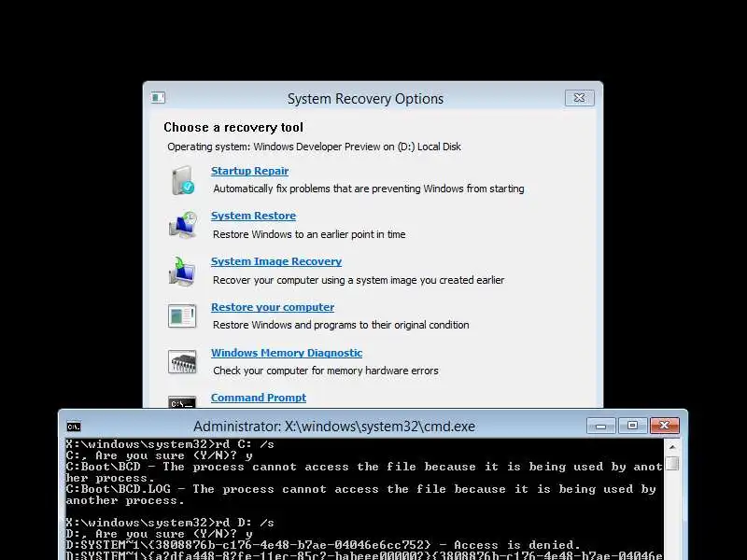Click the 'Administrator: X:\windows\system32\cmd.exe' title
747x560 pixels.
tap(334, 427)
